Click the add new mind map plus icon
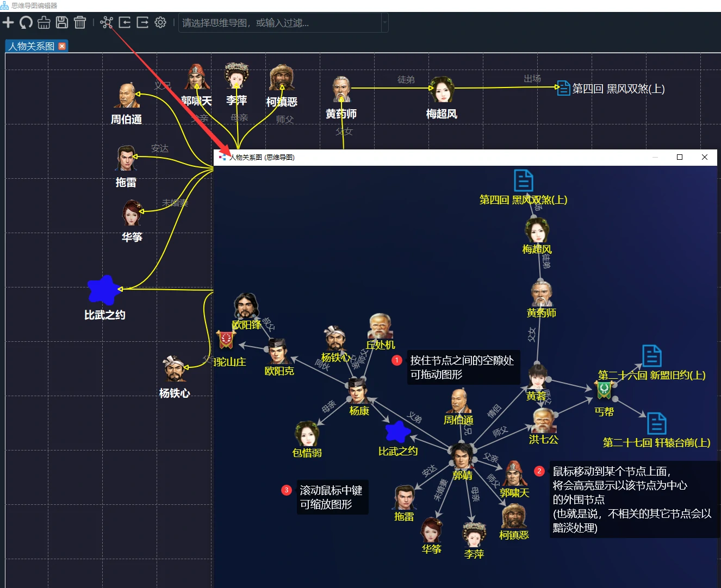Screen dimensions: 721x588 8,22
